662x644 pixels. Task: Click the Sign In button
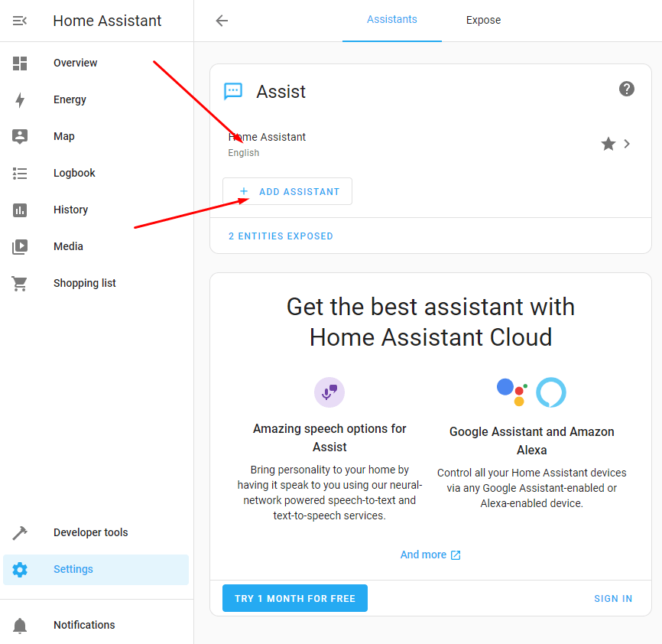pos(613,598)
